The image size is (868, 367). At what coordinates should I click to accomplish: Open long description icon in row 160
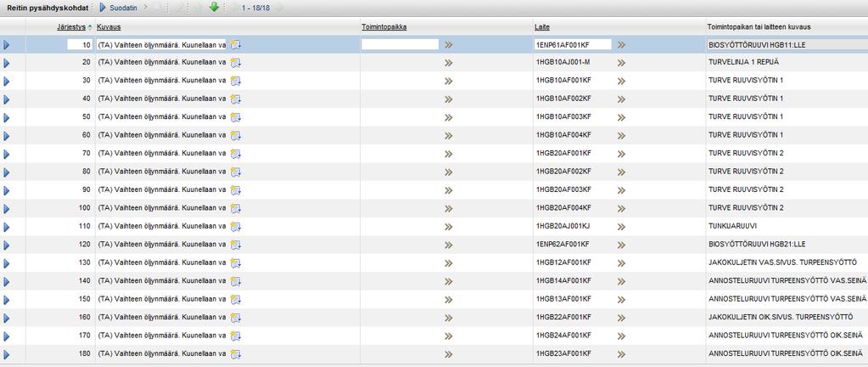236,319
